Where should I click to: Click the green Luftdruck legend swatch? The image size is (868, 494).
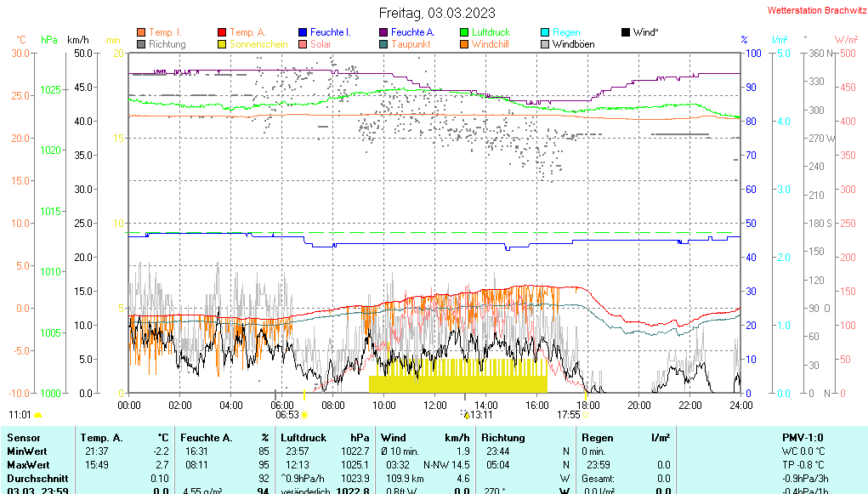click(x=464, y=32)
